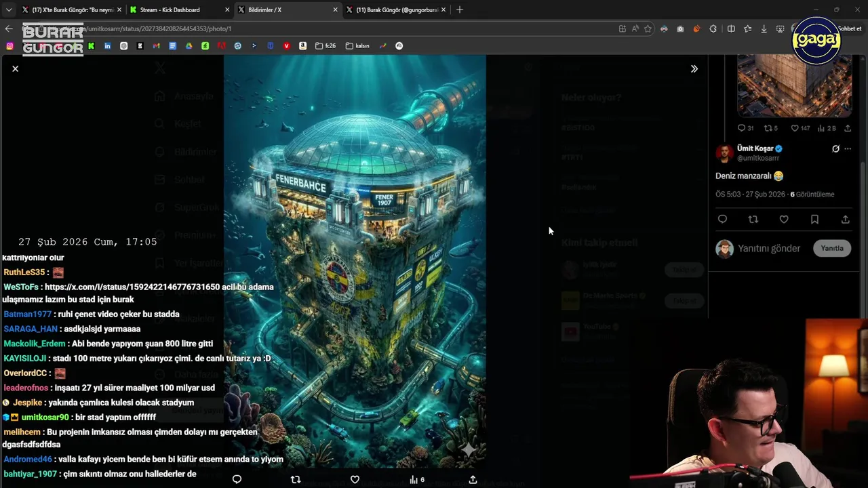Open Amazon bookmark in favorites bar
The width and height of the screenshot is (868, 488).
point(302,46)
